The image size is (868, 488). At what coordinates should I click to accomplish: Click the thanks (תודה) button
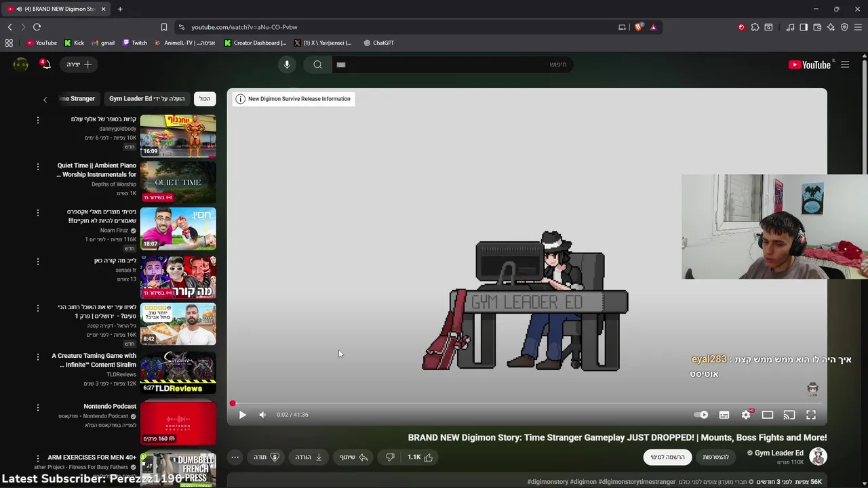click(267, 457)
